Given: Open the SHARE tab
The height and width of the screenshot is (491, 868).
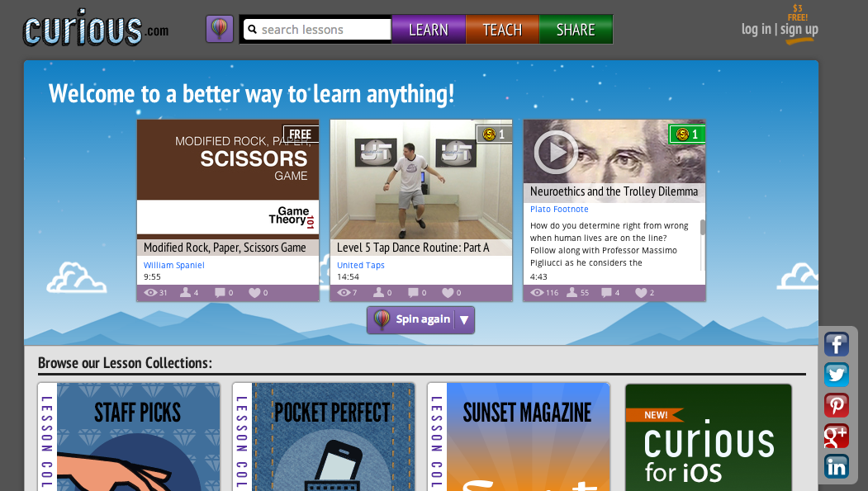Looking at the screenshot, I should [x=576, y=30].
